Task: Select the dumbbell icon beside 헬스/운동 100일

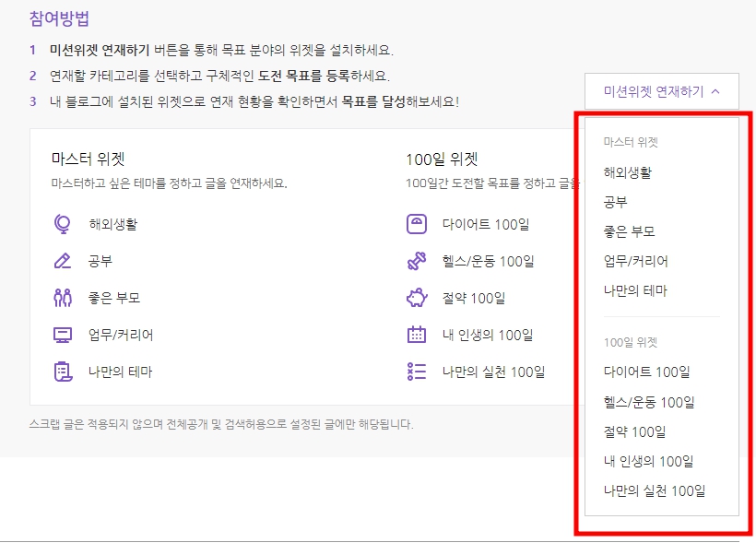Action: click(419, 260)
